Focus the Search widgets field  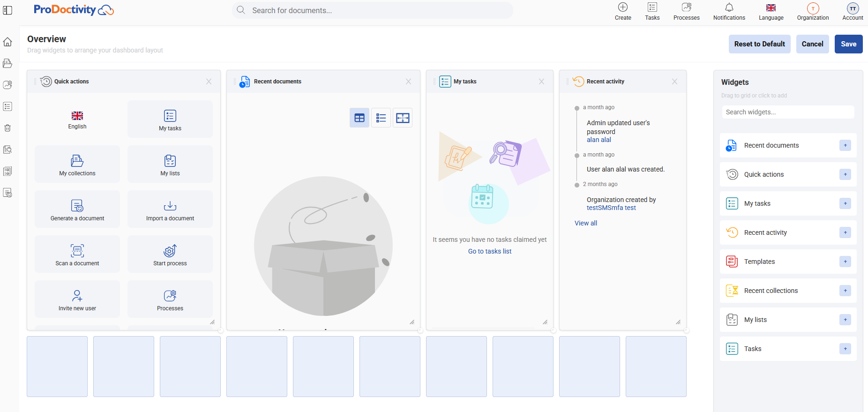point(788,112)
